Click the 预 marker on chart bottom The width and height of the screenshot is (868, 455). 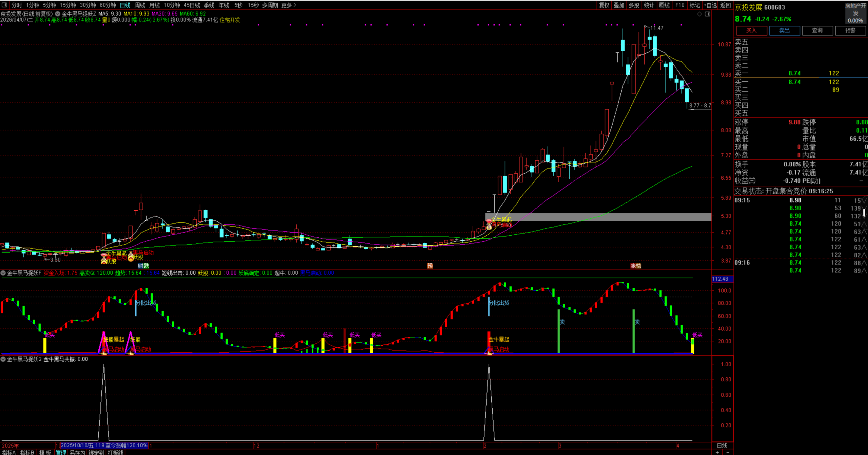click(x=430, y=266)
